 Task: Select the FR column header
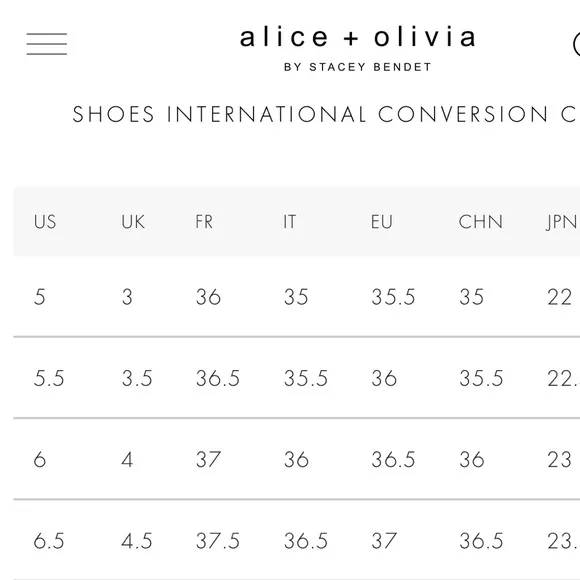point(204,222)
